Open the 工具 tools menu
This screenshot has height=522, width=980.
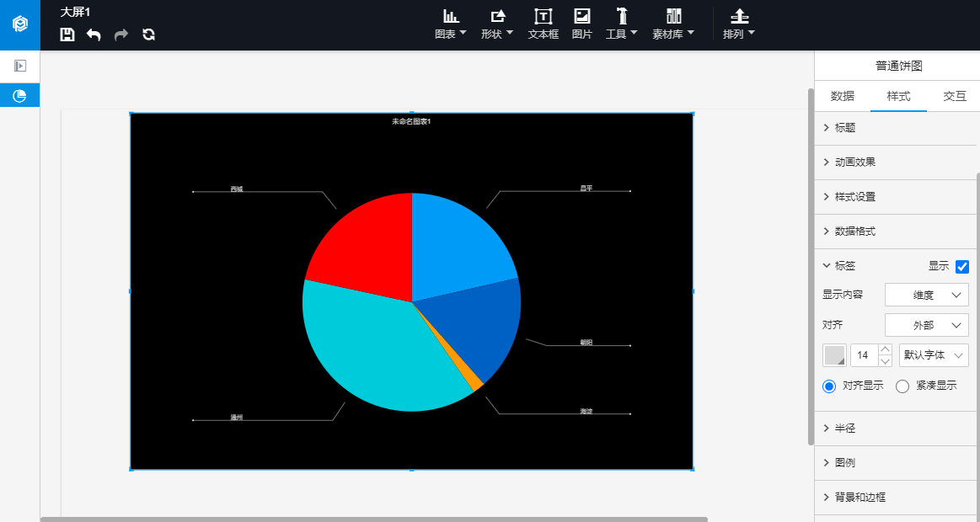click(x=621, y=25)
